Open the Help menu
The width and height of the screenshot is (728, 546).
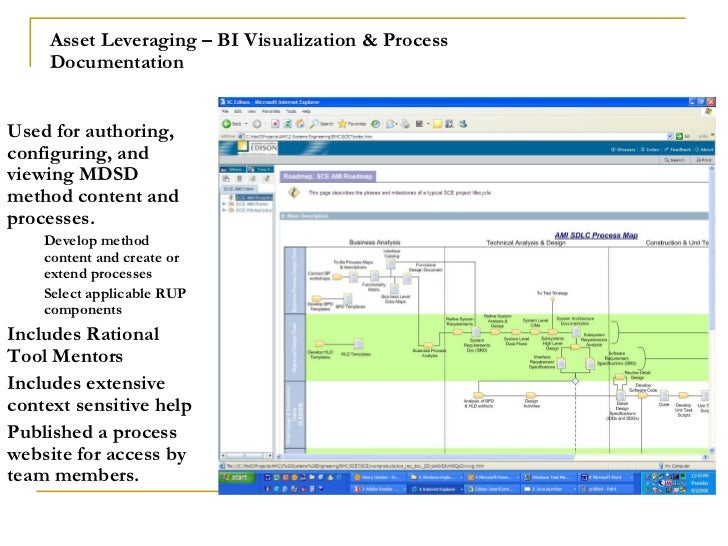pyautogui.click(x=306, y=111)
